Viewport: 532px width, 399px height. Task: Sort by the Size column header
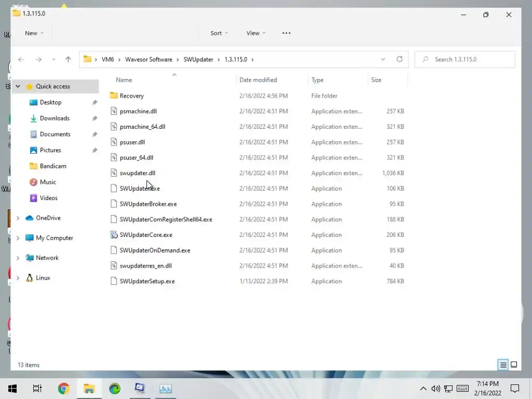(x=376, y=79)
